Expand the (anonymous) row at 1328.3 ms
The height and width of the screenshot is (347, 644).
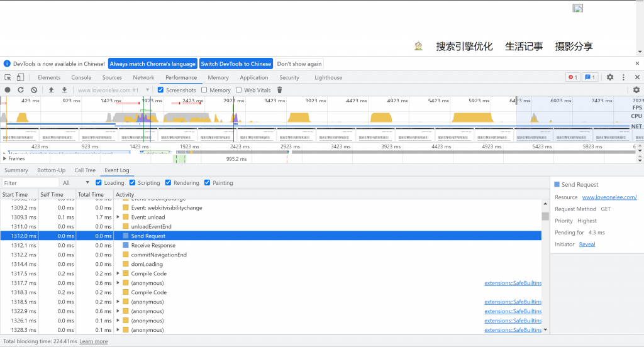pos(118,330)
